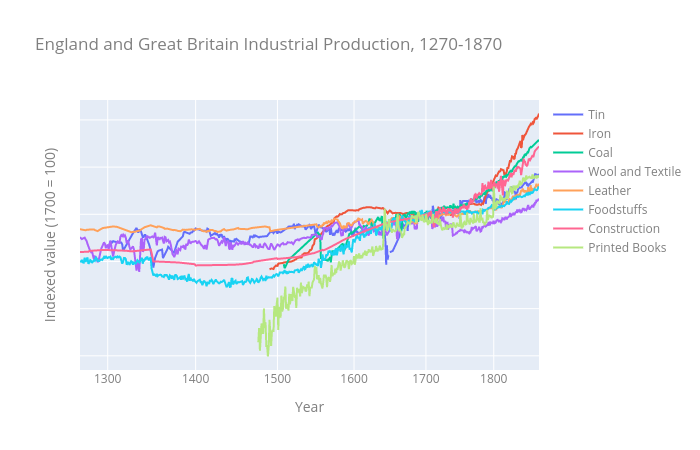Viewport: 700px width, 450px height.
Task: Click the 1400 x-axis tick label
Action: point(196,379)
